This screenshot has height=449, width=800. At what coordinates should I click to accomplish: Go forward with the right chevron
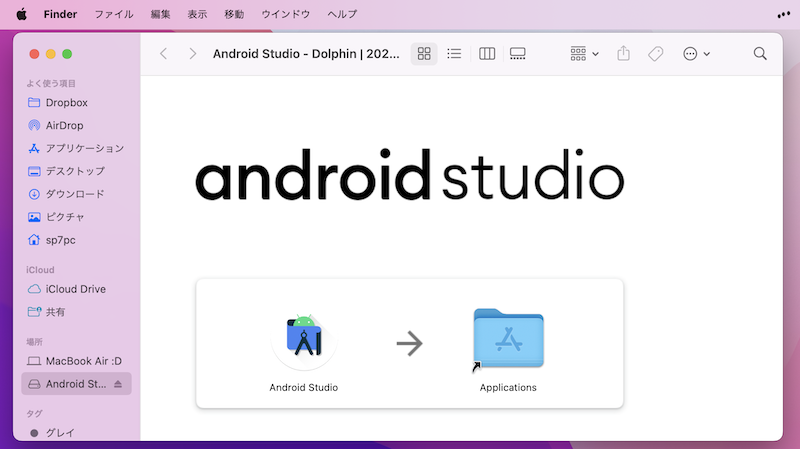point(192,54)
